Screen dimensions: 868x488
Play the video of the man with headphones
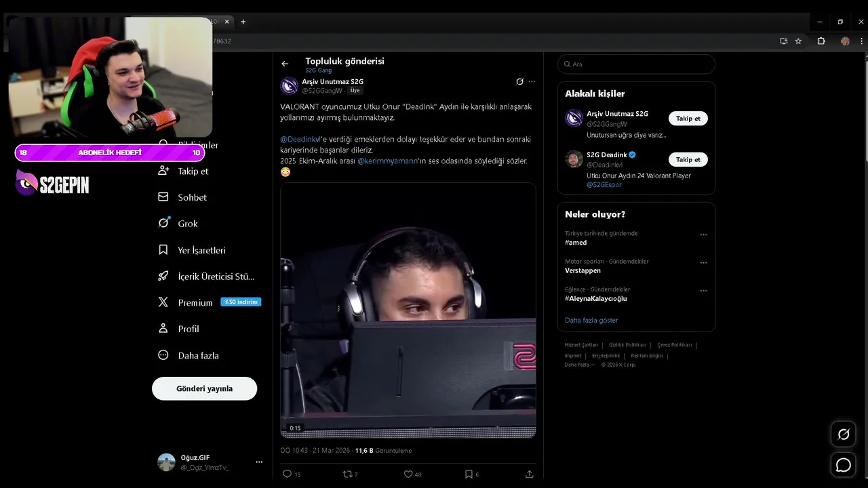click(408, 310)
